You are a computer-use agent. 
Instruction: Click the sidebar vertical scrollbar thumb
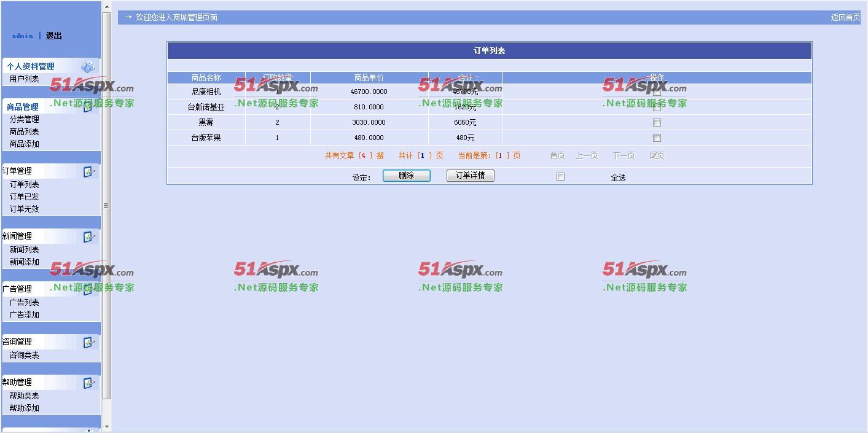[x=107, y=206]
